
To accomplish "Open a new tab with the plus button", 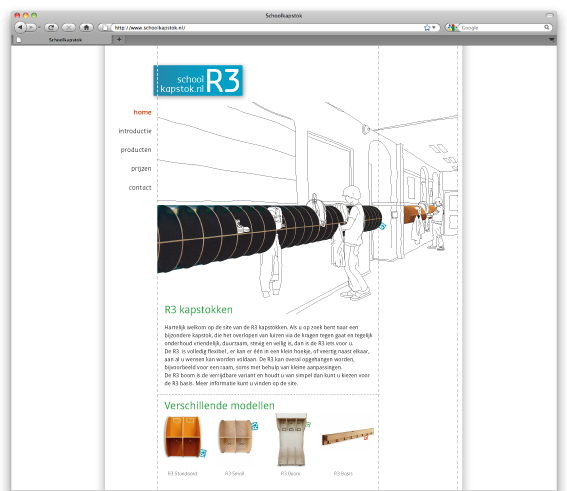I will point(119,39).
